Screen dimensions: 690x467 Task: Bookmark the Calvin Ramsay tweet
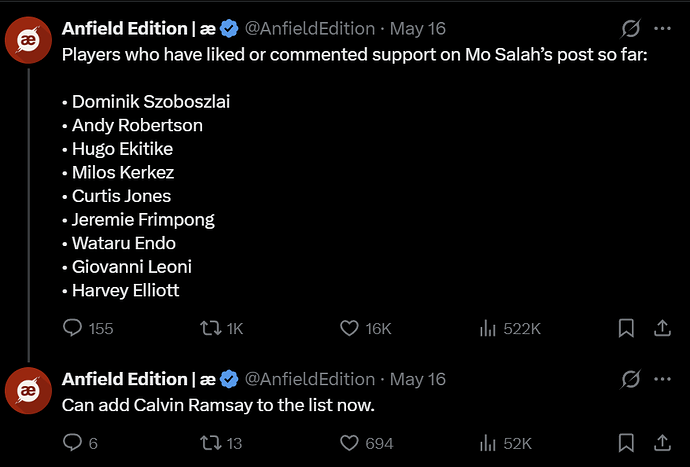[626, 443]
